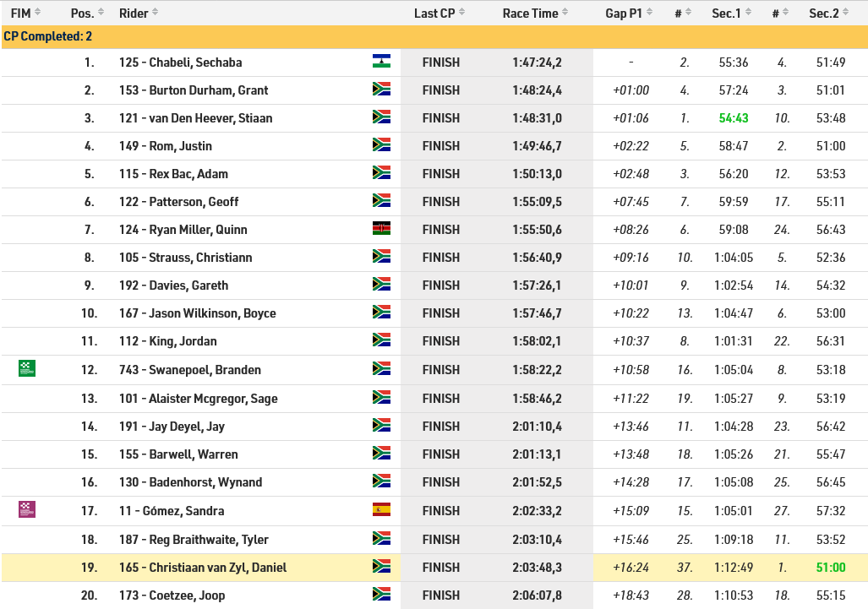Click the Last CP column header
Image resolution: width=868 pixels, height=609 pixels.
439,13
